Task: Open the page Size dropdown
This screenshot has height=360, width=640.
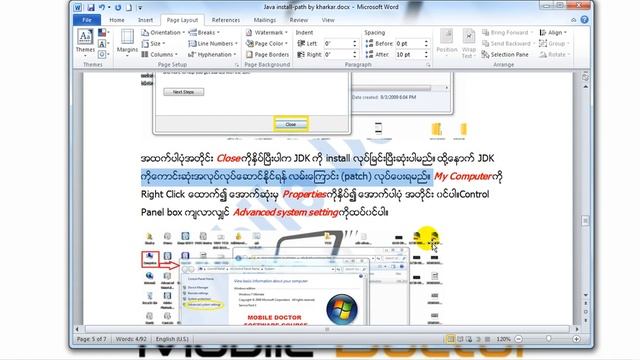Action: click(x=153, y=44)
